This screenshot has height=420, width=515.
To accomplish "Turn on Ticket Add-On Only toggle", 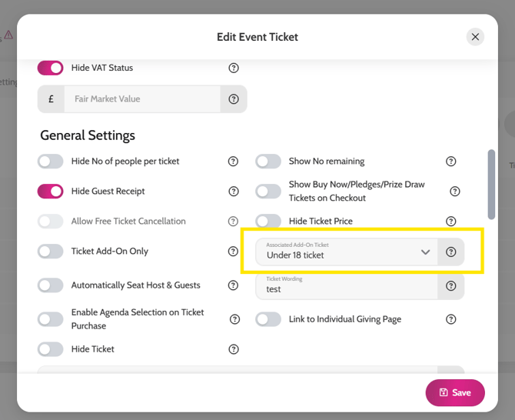I will click(x=51, y=252).
